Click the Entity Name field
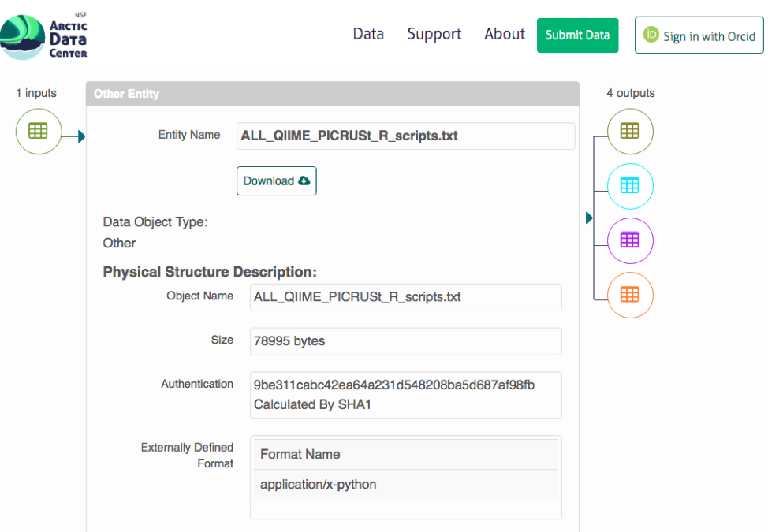 point(405,136)
